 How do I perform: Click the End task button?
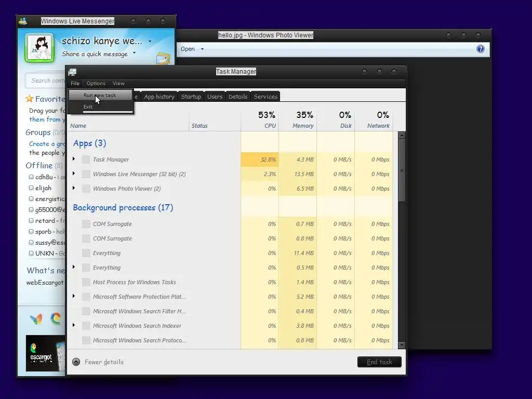pyautogui.click(x=379, y=362)
